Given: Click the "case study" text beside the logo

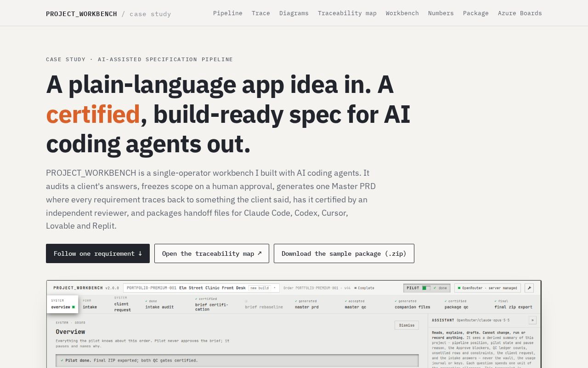Looking at the screenshot, I should [150, 14].
